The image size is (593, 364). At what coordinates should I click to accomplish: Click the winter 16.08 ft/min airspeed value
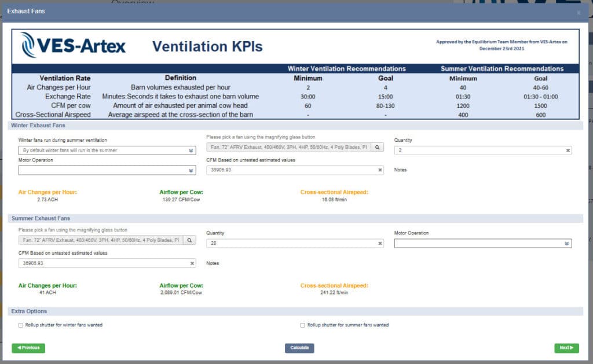point(334,200)
